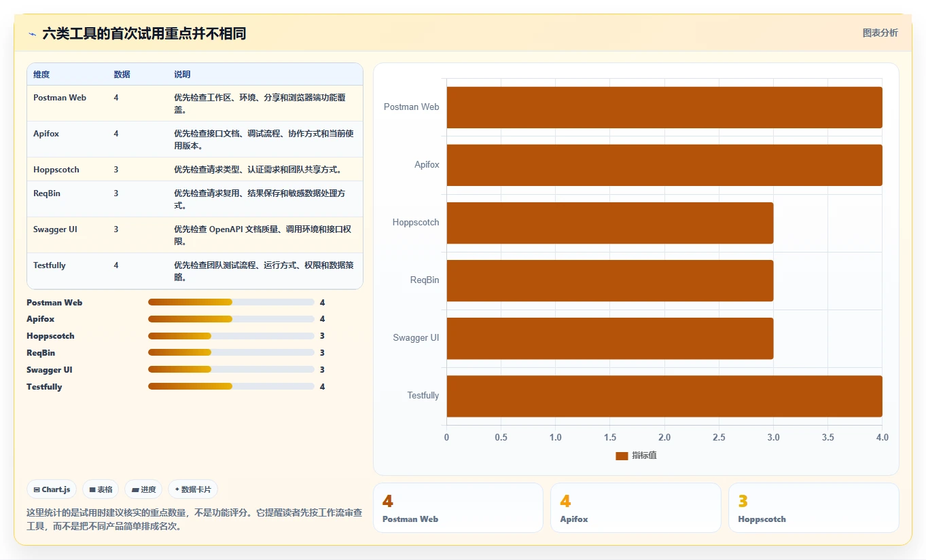
Task: Click the Hoppscotch bar in the chart
Action: tap(609, 223)
